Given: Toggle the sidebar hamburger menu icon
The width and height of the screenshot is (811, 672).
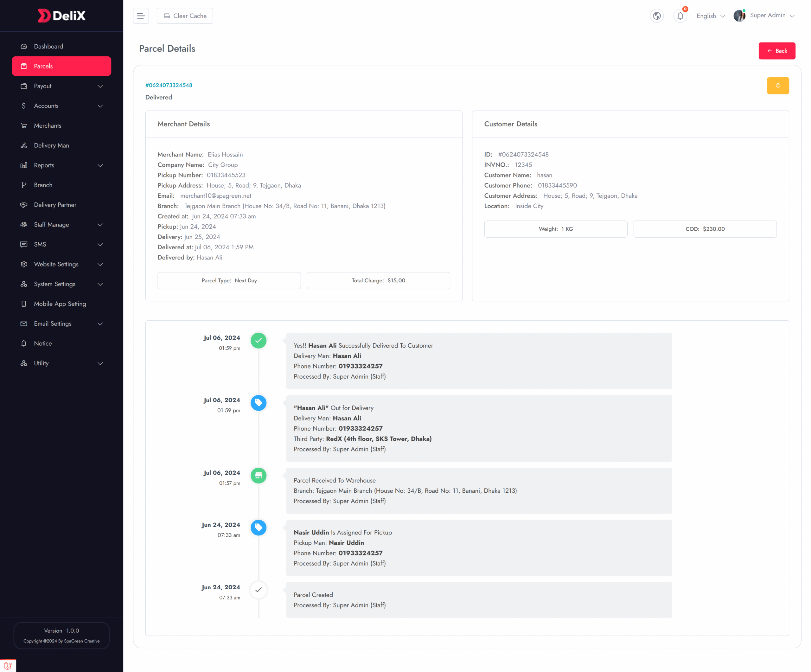Looking at the screenshot, I should click(x=141, y=16).
